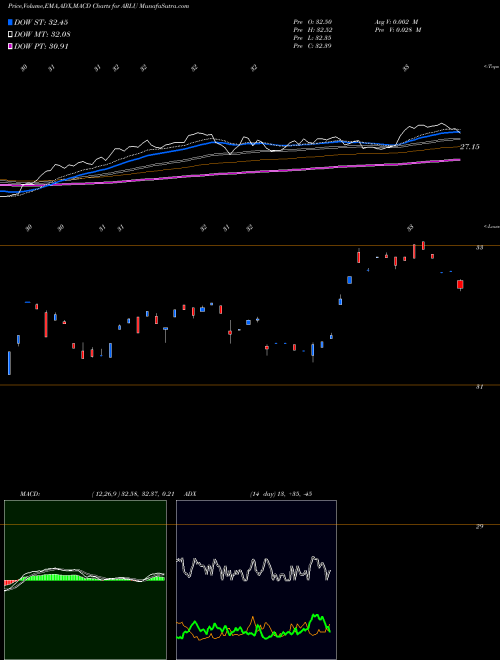500x660 pixels.
Task: Click the last red candlestick on the chart
Action: coord(460,285)
